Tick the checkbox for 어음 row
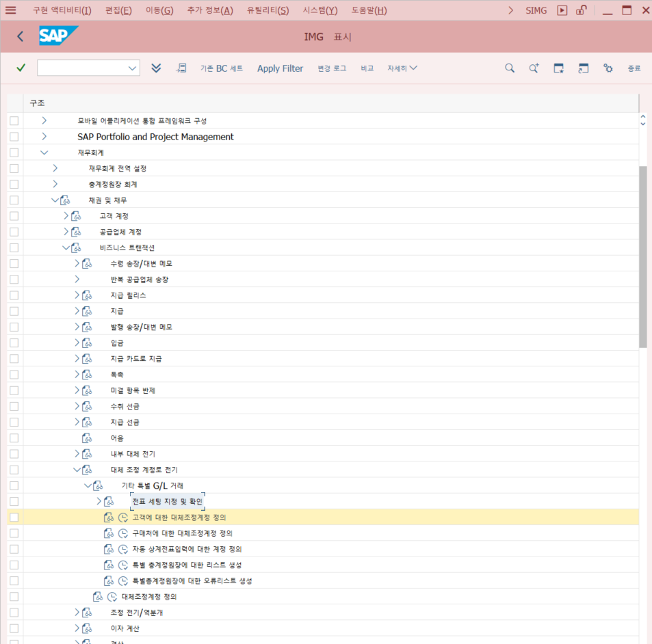This screenshot has width=652, height=644. point(14,438)
